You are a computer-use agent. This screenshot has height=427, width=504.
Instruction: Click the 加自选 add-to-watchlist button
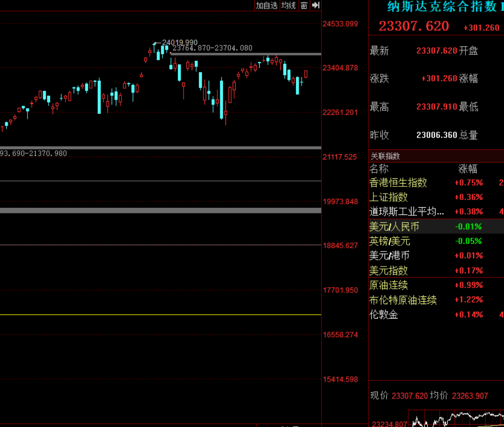pyautogui.click(x=266, y=5)
